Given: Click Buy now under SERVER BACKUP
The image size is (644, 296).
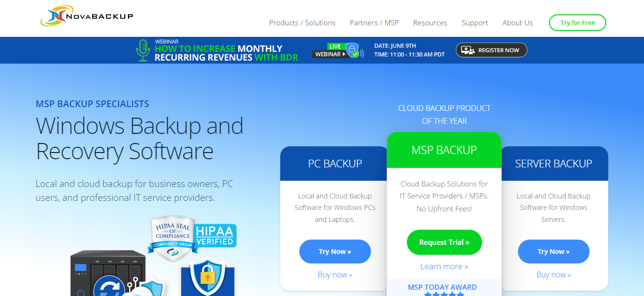Looking at the screenshot, I should [554, 274].
